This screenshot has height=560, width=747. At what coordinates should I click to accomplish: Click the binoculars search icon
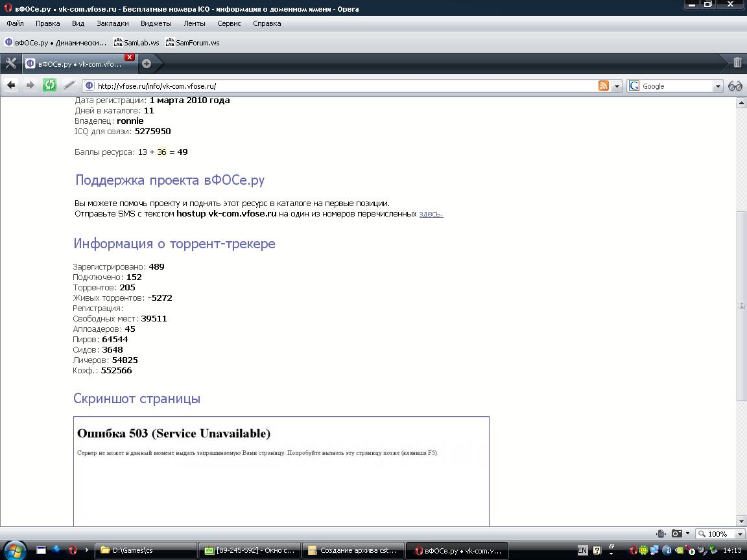pos(735,86)
